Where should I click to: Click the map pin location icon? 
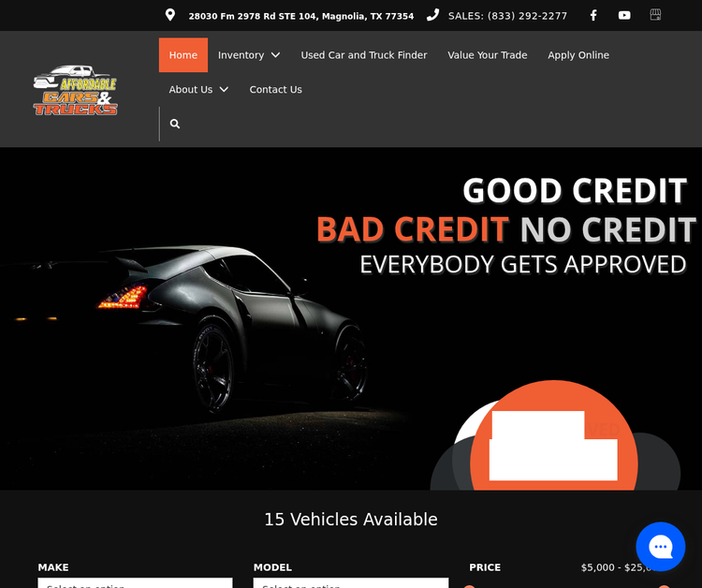coord(170,15)
